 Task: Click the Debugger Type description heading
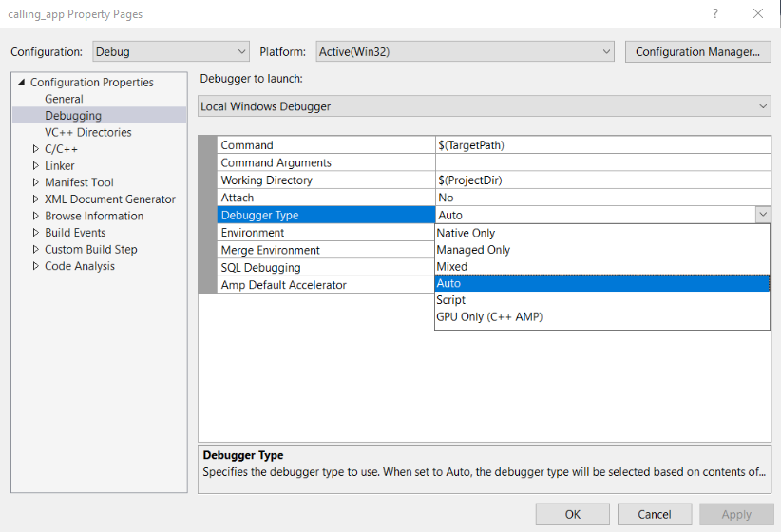pyautogui.click(x=243, y=455)
